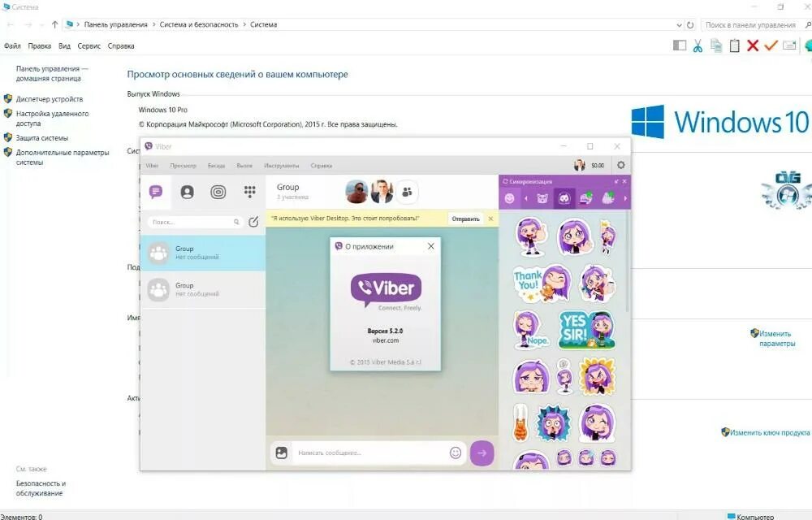This screenshot has height=520, width=812.
Task: Open emoticons smiley tab in sticker panel
Action: pyautogui.click(x=510, y=198)
